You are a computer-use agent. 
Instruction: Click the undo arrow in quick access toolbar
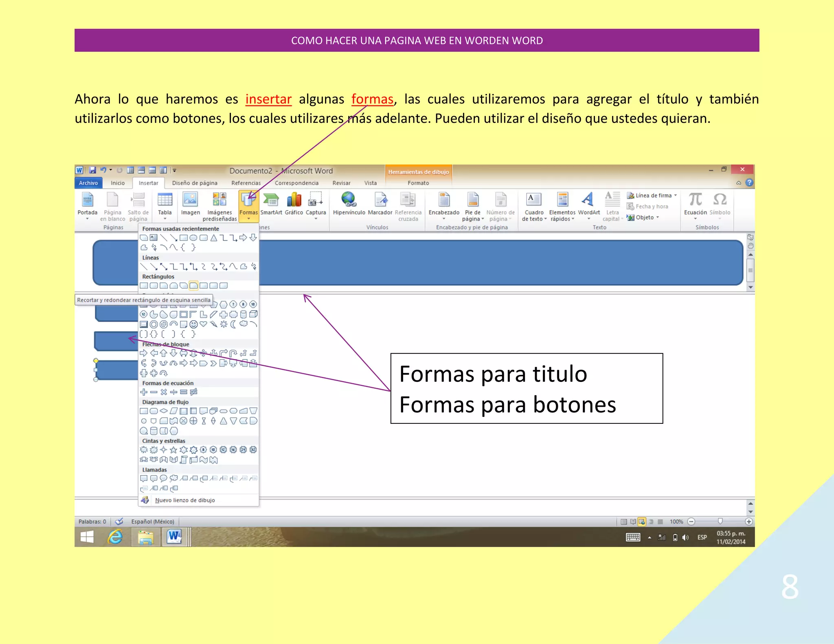pos(103,170)
